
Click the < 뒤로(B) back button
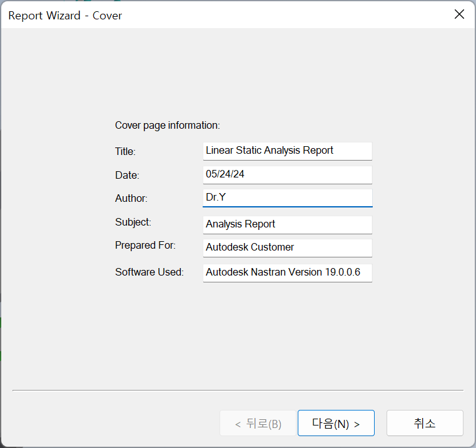258,423
